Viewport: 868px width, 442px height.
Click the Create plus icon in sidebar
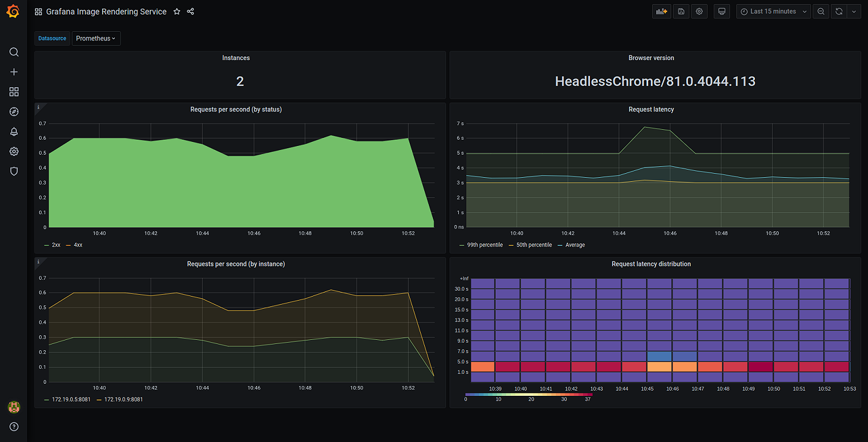pos(14,72)
